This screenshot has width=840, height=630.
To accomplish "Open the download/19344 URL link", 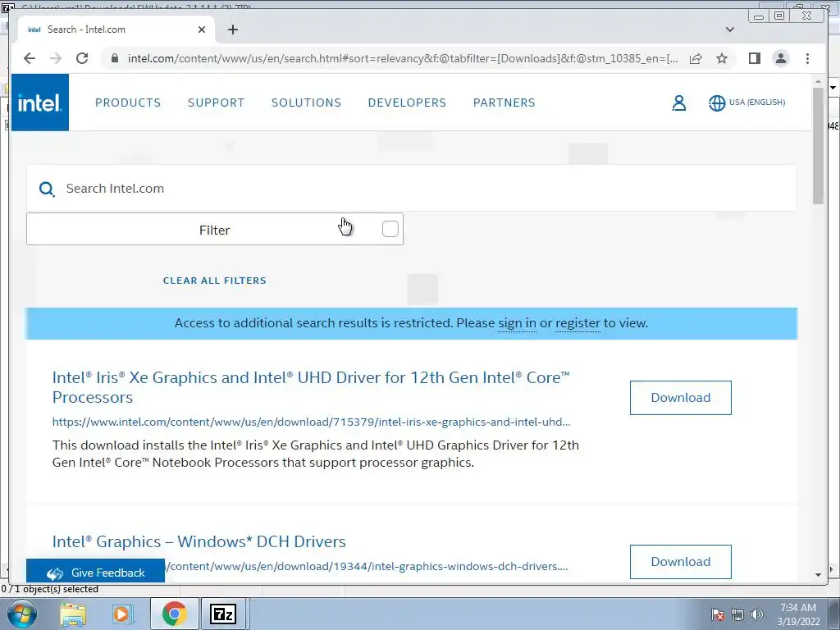I will pyautogui.click(x=367, y=566).
